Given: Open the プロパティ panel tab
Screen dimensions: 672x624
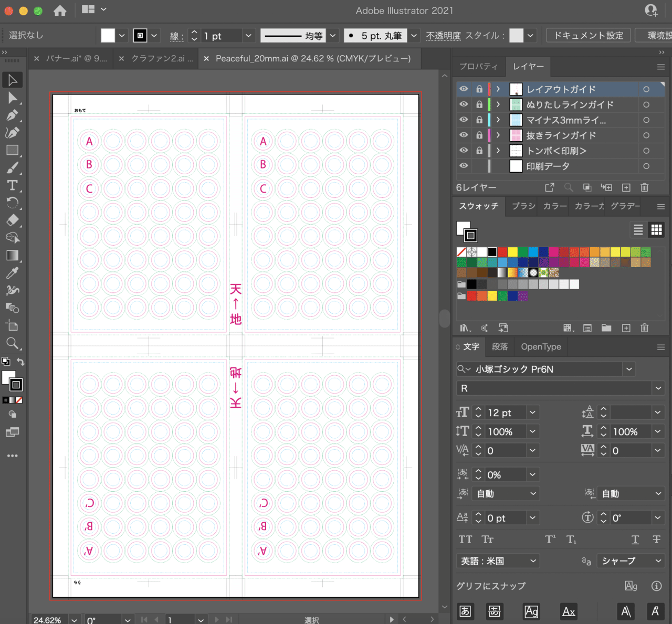Looking at the screenshot, I should click(x=478, y=66).
